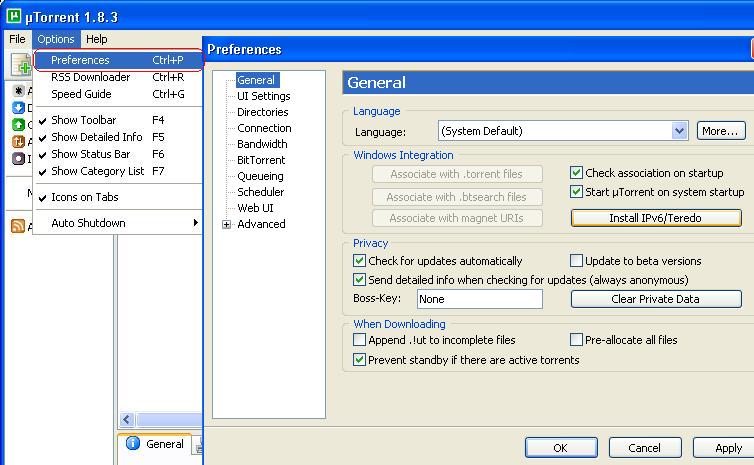Click OK in Preferences dialog
Image resolution: width=754 pixels, height=465 pixels.
[561, 448]
